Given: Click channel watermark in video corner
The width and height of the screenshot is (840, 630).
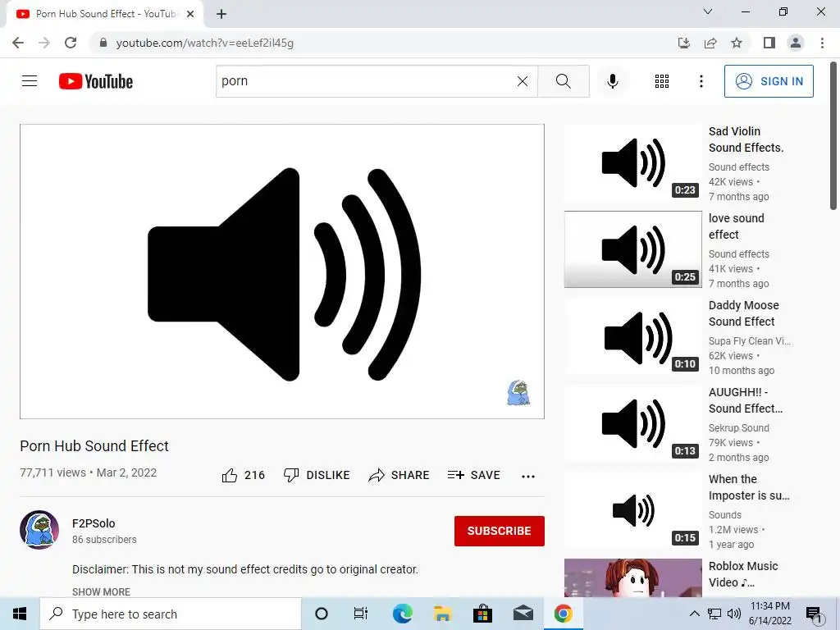Looking at the screenshot, I should (x=518, y=393).
